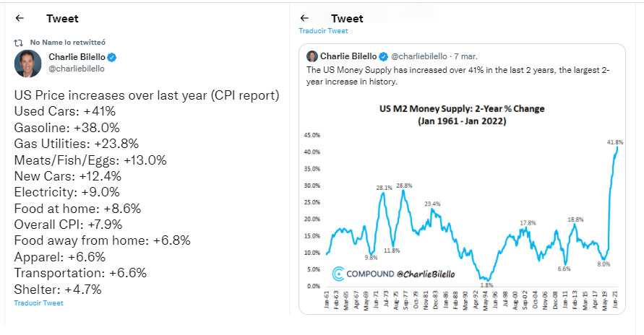The height and width of the screenshot is (335, 644).
Task: Click the @charliebilello handle under the large profile name
Action: tap(77, 69)
